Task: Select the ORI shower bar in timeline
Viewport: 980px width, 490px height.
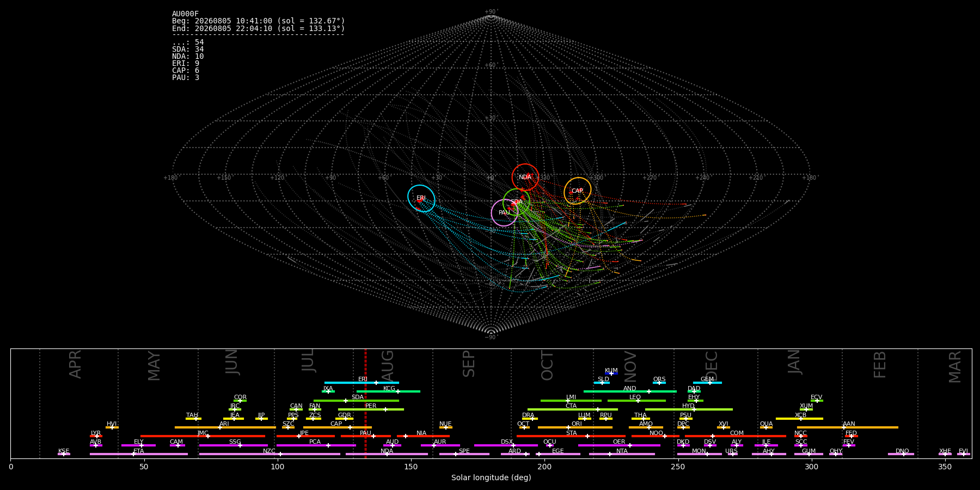Action: pos(575,427)
